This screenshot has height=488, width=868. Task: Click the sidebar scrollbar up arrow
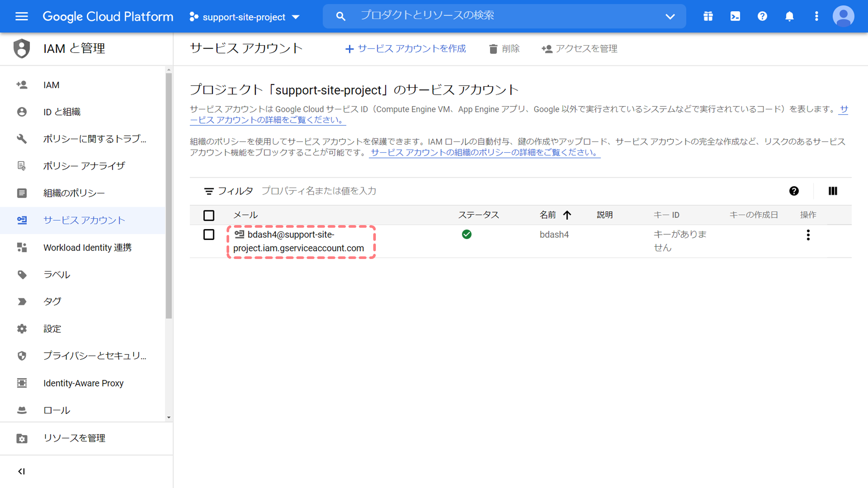[x=169, y=70]
